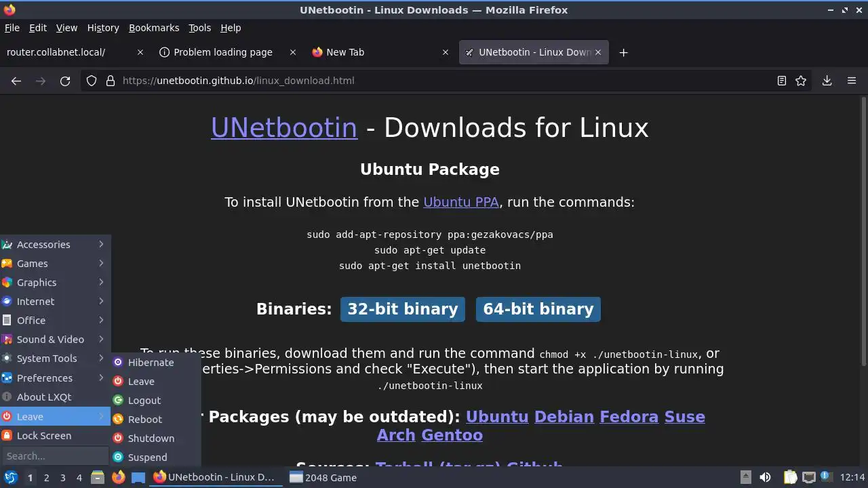Image resolution: width=868 pixels, height=488 pixels.
Task: Click show desktop icon in taskbar
Action: tap(138, 477)
